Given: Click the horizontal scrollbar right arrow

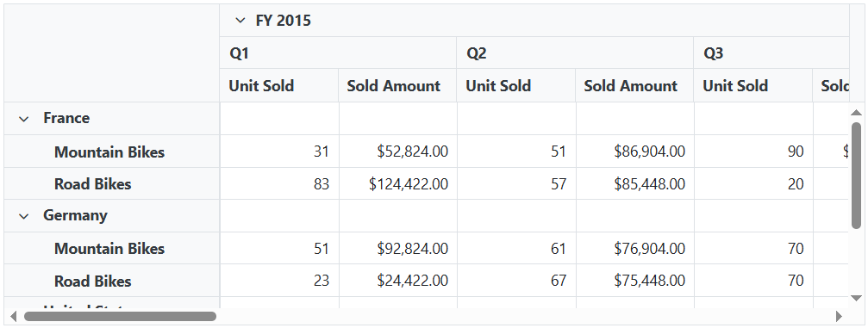Looking at the screenshot, I should coord(840,317).
